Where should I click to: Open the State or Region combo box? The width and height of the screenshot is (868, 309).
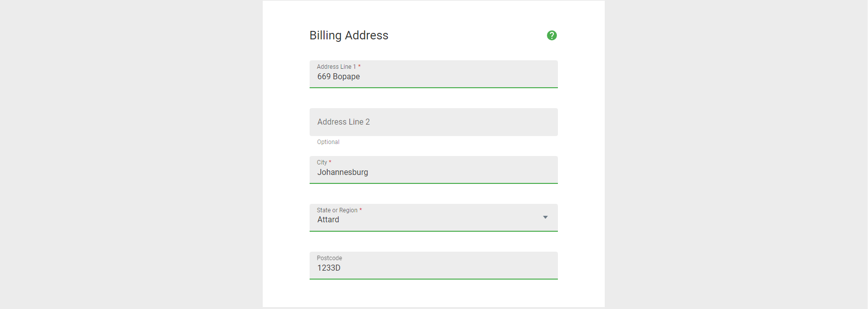(x=433, y=218)
